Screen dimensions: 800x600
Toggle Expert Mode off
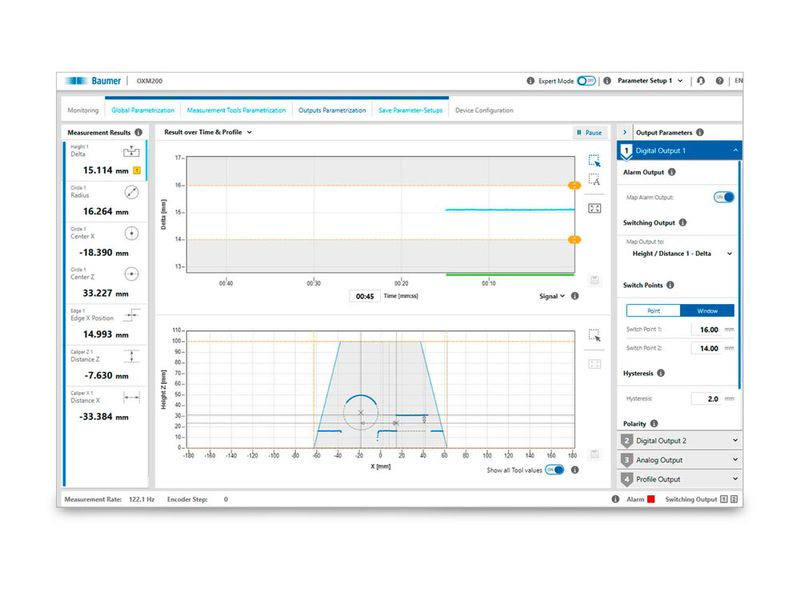586,80
